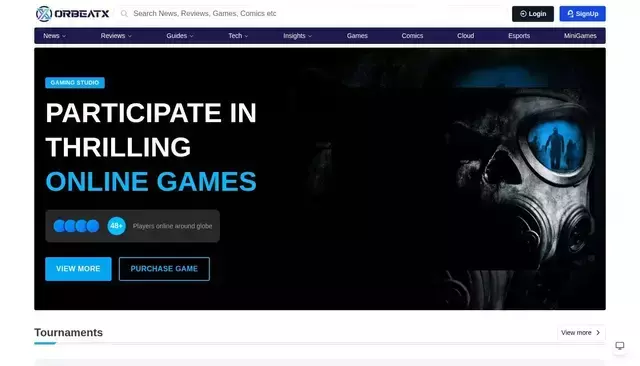Expand the Tech dropdown menu
The width and height of the screenshot is (640, 366).
point(238,36)
